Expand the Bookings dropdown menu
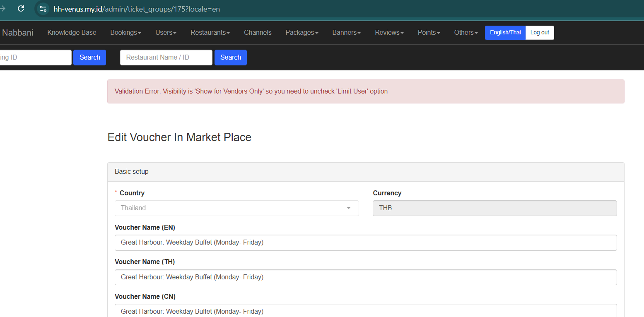This screenshot has height=317, width=644. [125, 33]
